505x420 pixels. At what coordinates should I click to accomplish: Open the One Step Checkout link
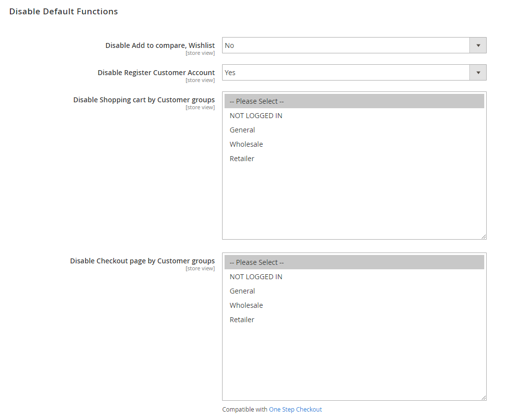(x=295, y=410)
